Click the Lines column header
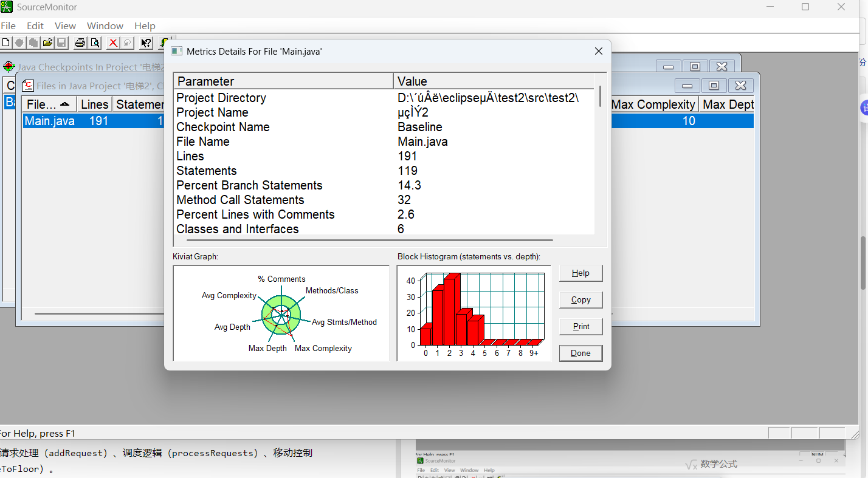868x478 pixels. tap(95, 104)
